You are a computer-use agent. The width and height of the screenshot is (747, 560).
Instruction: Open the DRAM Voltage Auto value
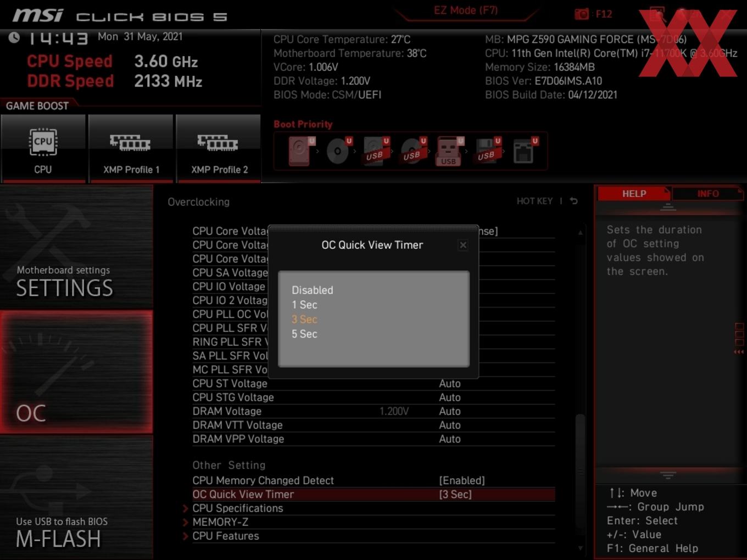[450, 411]
